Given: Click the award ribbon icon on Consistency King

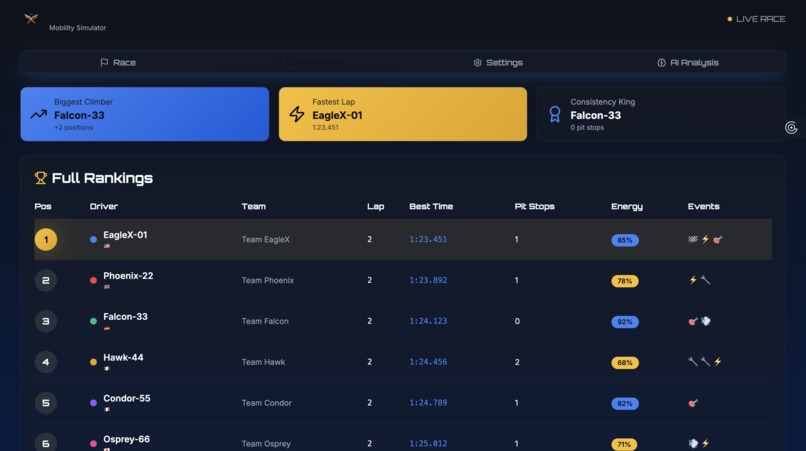Looking at the screenshot, I should pos(555,114).
